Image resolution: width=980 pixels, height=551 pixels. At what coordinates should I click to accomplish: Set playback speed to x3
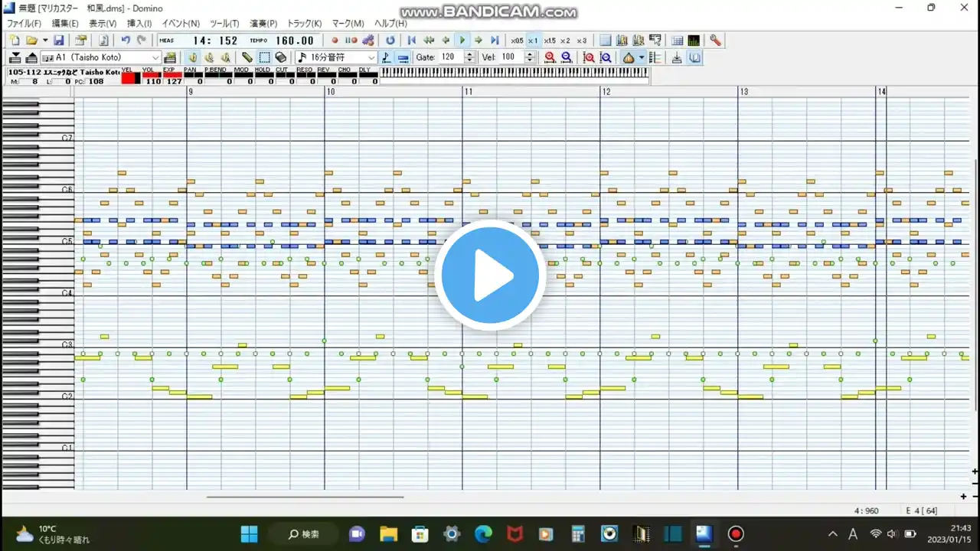click(x=582, y=41)
